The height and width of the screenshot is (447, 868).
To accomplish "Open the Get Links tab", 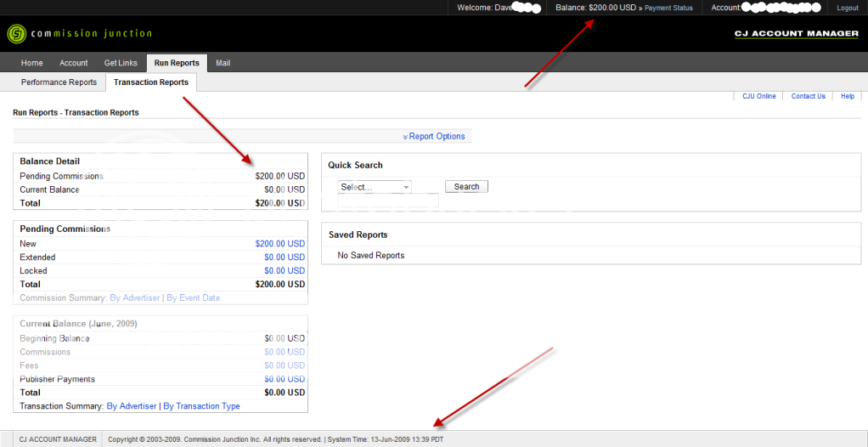I will pyautogui.click(x=120, y=63).
